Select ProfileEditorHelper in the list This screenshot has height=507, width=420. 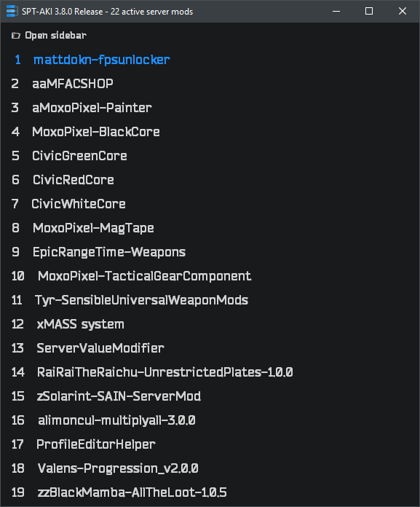click(x=96, y=444)
